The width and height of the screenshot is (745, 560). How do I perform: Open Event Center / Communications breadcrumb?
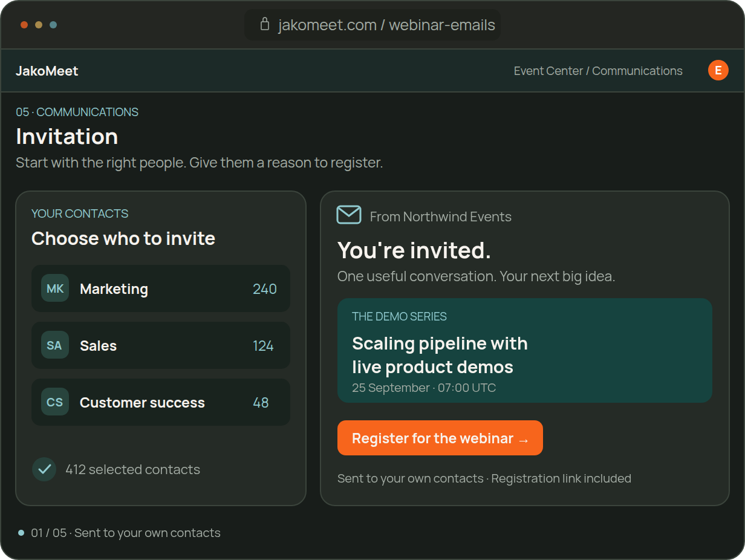click(598, 71)
